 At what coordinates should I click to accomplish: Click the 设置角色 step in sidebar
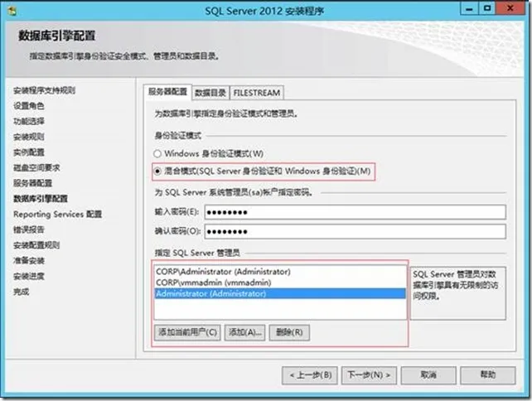click(29, 106)
